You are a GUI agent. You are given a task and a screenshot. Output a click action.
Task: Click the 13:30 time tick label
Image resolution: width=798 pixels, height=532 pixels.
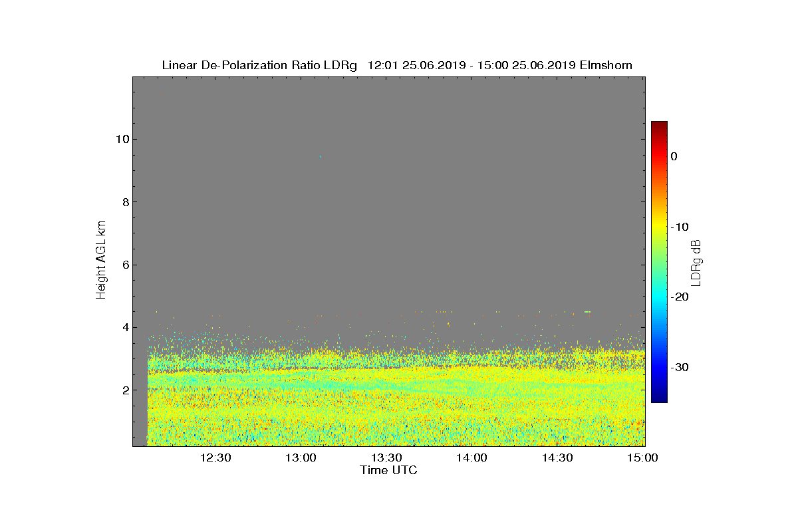tap(386, 458)
